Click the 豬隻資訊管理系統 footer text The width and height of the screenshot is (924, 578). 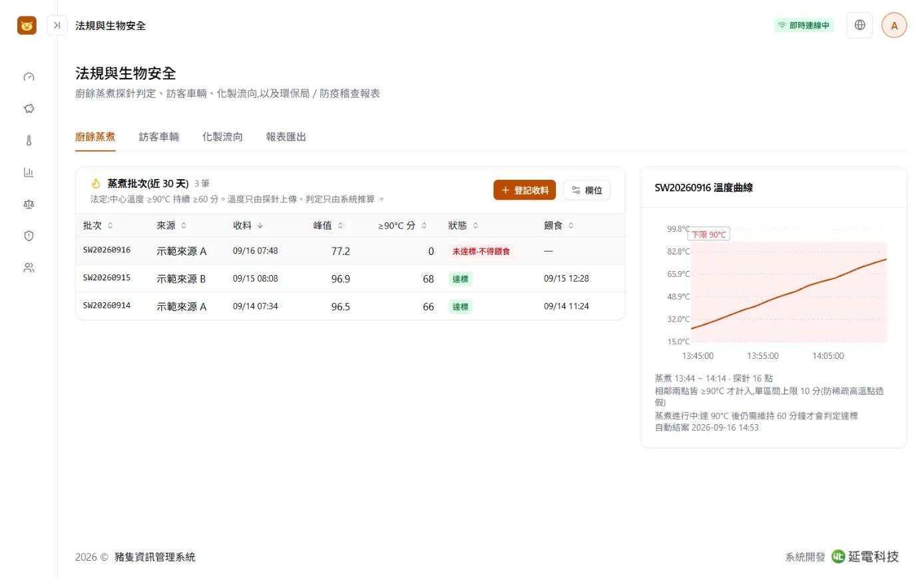[155, 557]
